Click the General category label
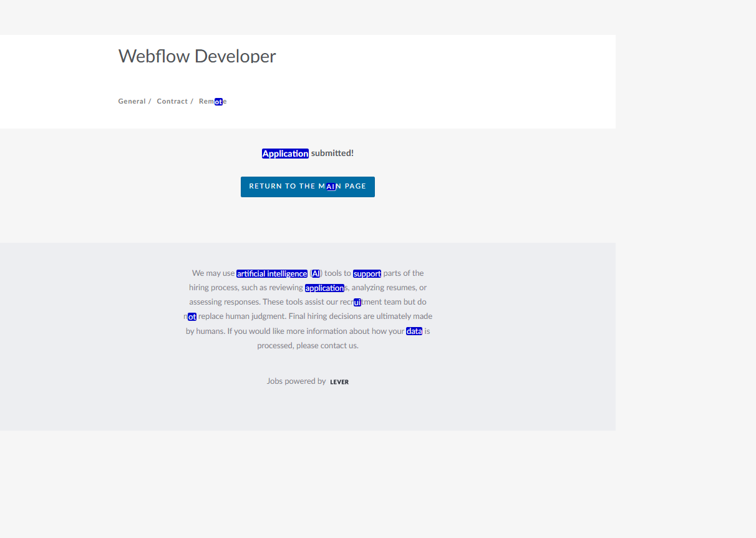Image resolution: width=756 pixels, height=538 pixels. (x=132, y=101)
